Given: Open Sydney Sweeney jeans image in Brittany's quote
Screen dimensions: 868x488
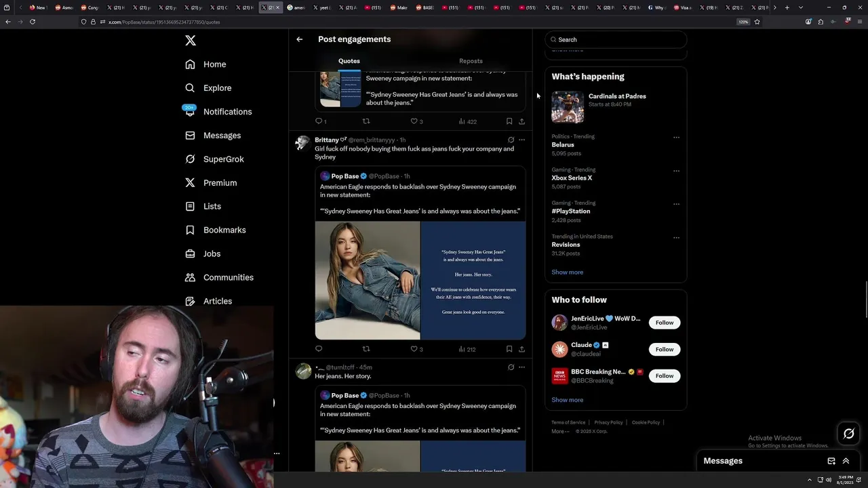Looking at the screenshot, I should pyautogui.click(x=368, y=281).
